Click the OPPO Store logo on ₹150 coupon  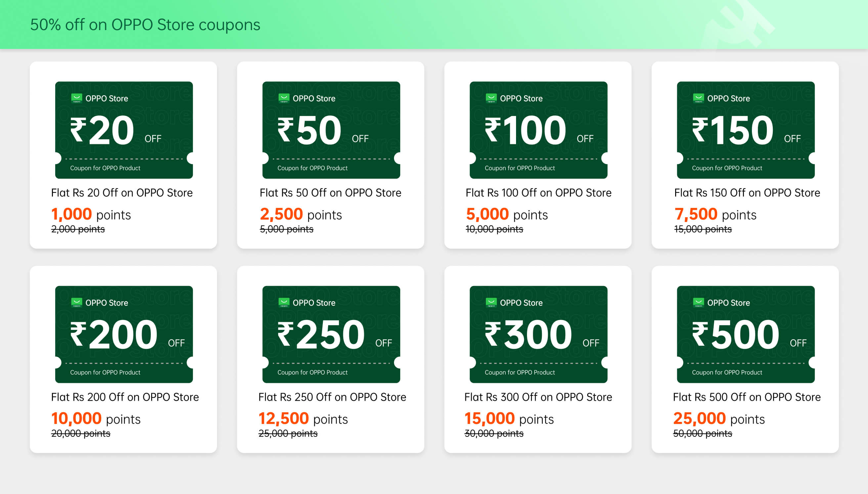point(698,98)
